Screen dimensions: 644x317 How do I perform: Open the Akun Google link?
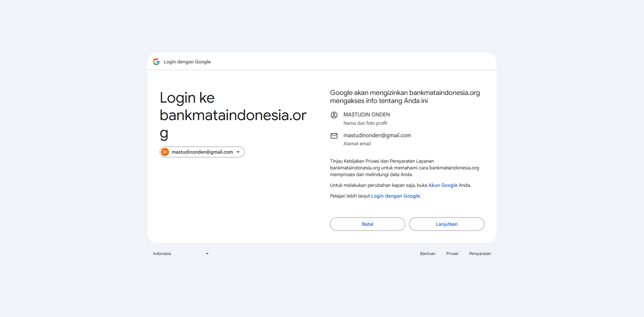(x=443, y=185)
